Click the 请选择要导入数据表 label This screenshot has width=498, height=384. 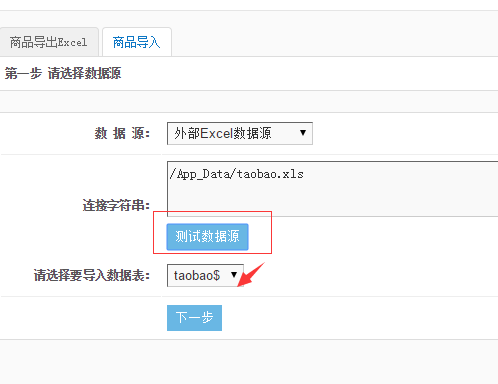tap(92, 275)
